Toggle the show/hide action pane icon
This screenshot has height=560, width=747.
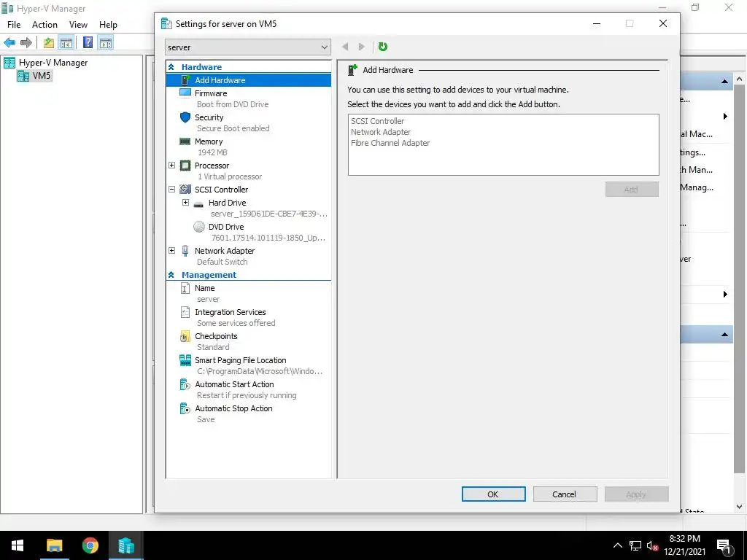(x=106, y=42)
